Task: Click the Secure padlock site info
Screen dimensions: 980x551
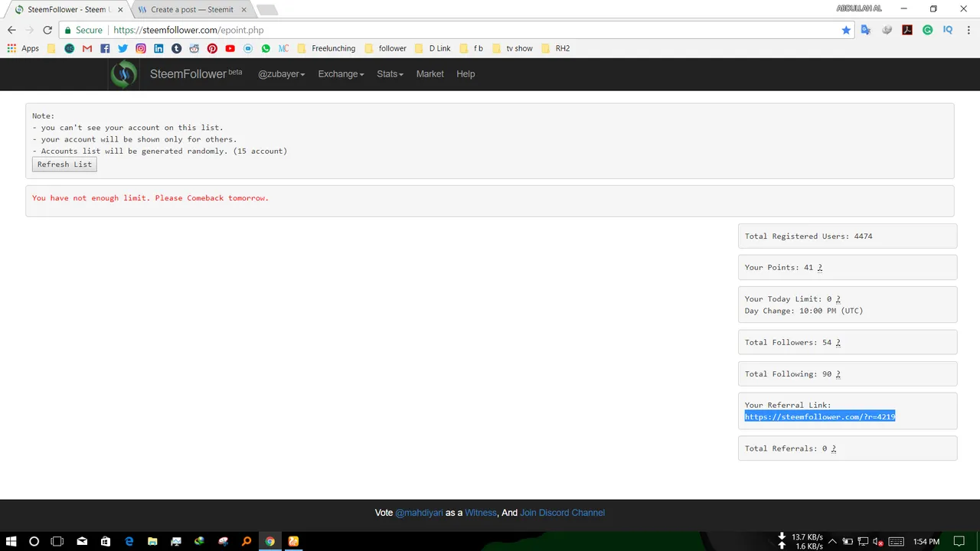Action: click(83, 30)
